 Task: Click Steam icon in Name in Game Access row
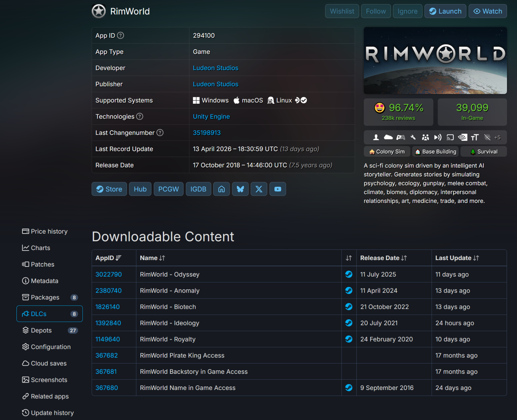point(349,388)
